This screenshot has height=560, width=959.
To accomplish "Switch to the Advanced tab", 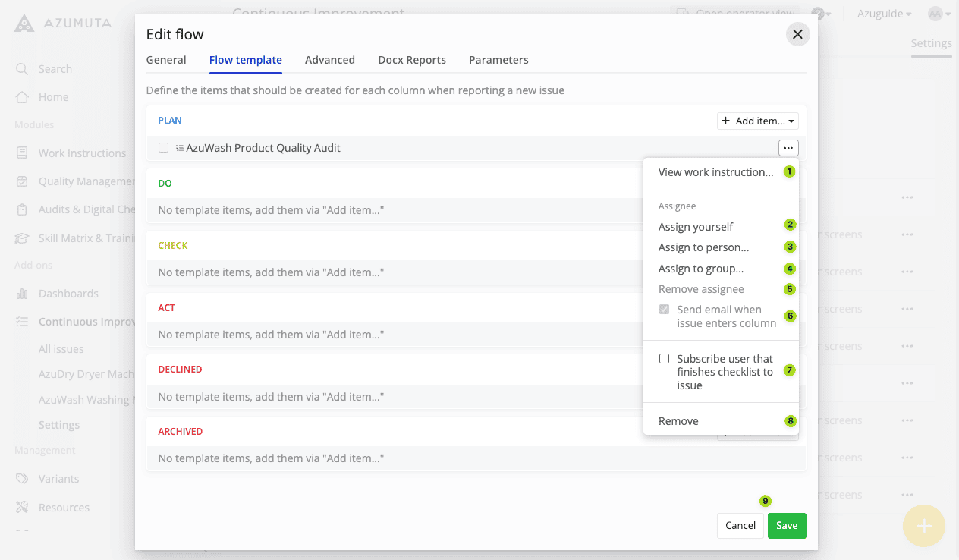I will coord(329,60).
